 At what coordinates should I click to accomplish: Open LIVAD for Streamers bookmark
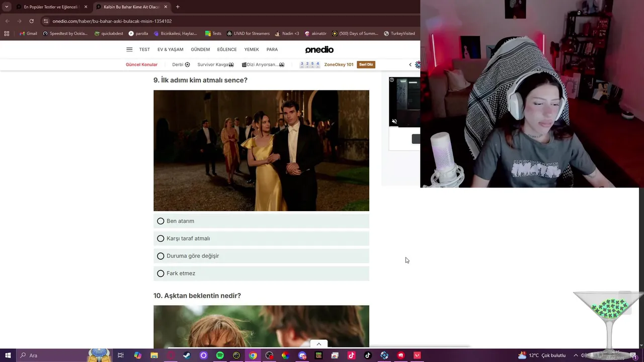tap(249, 34)
